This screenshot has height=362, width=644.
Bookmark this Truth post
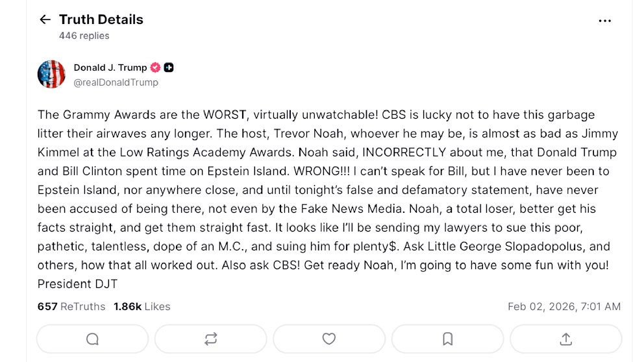447,339
